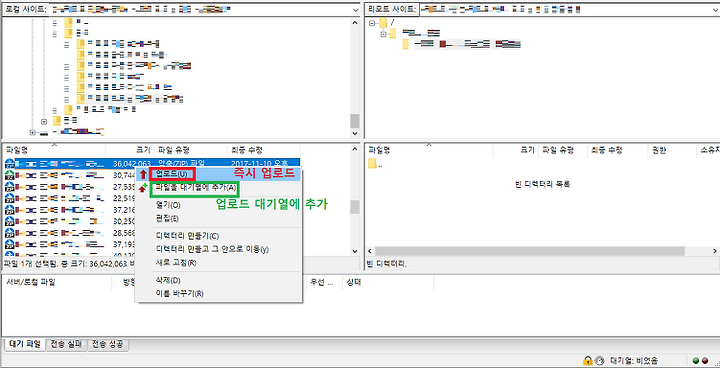Click the 서버/로컬 파일 queue column header
Screen dimensions: 720x368
[57, 282]
